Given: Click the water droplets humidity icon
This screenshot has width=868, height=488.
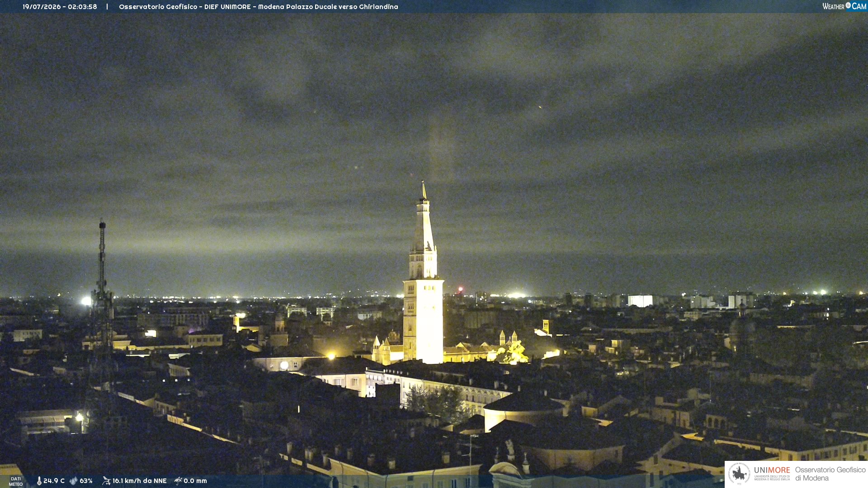Looking at the screenshot, I should pyautogui.click(x=74, y=481).
